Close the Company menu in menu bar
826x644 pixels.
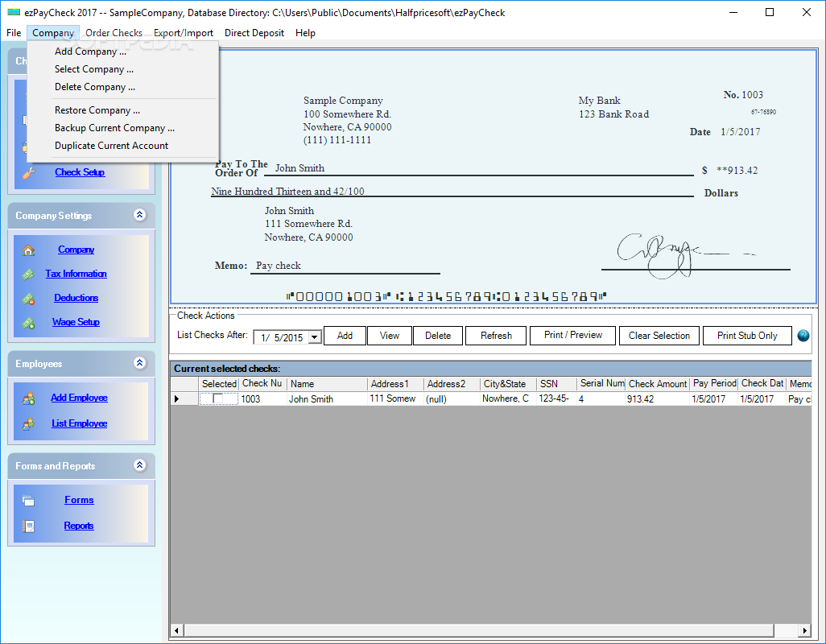pyautogui.click(x=53, y=33)
